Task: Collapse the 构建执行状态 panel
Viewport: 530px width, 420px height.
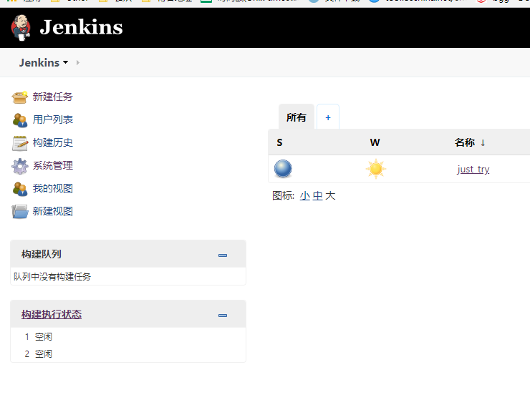Action: pyautogui.click(x=223, y=316)
